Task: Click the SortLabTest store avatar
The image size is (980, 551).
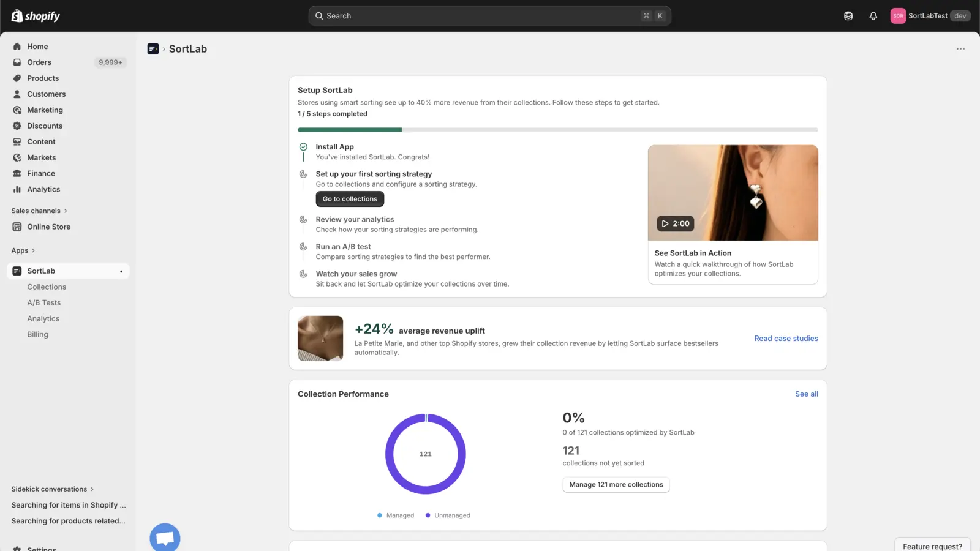Action: (898, 16)
